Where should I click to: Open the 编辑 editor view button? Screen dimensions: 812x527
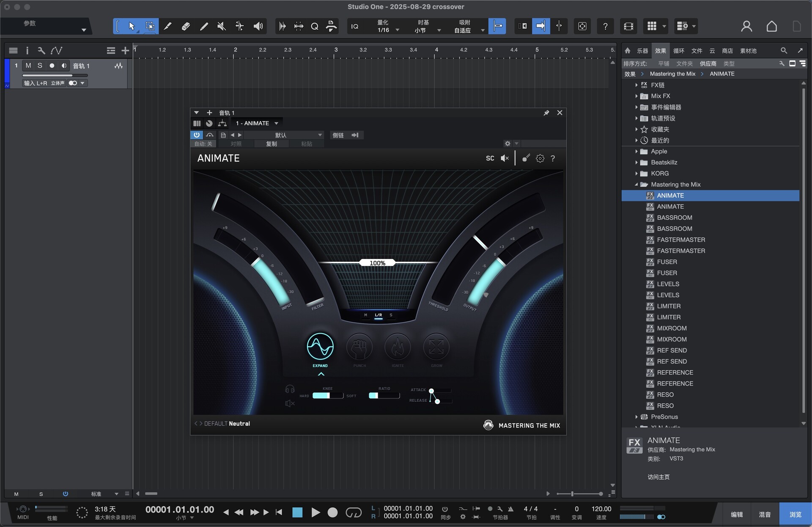pos(737,514)
